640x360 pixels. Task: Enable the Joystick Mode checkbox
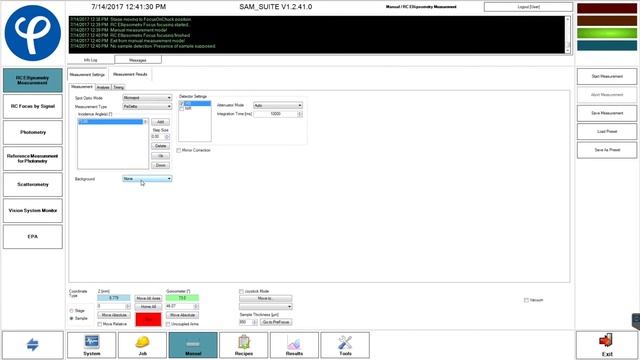click(241, 291)
